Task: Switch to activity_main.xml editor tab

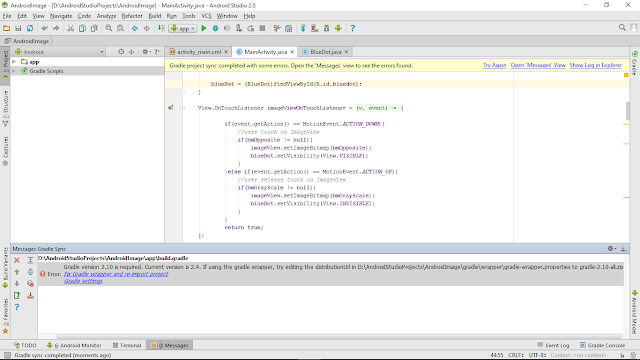Action: (199, 52)
